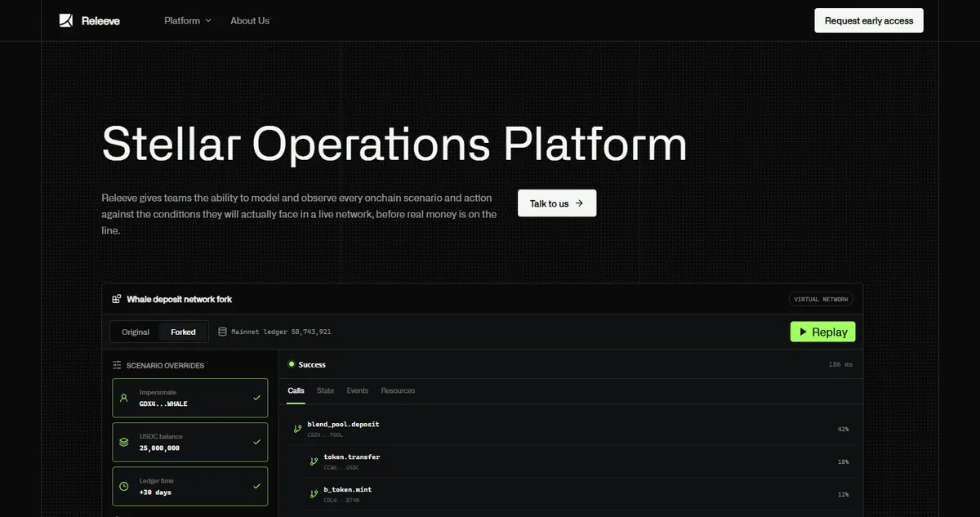Select the Resources tab

[398, 390]
